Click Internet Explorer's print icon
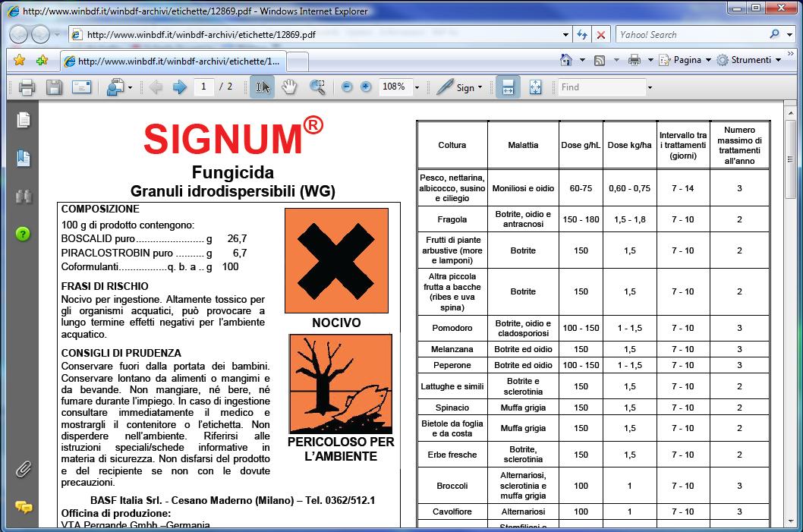803x532 pixels. 635,60
